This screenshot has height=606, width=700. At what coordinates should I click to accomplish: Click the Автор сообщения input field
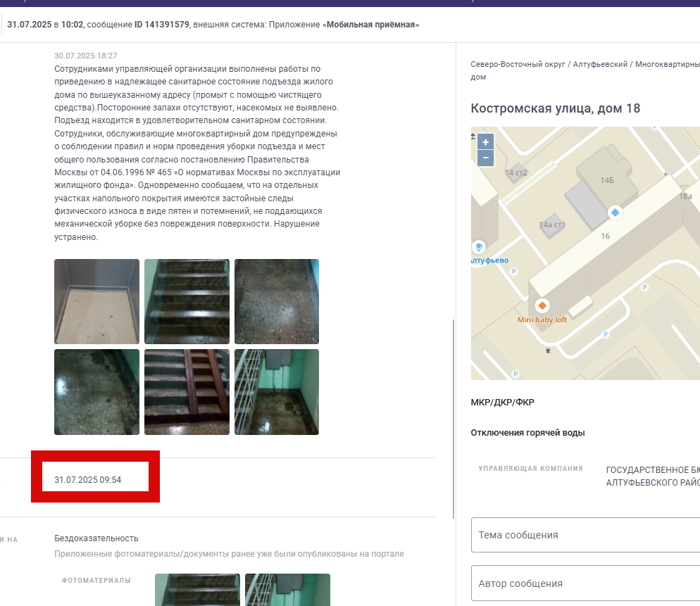[x=586, y=583]
